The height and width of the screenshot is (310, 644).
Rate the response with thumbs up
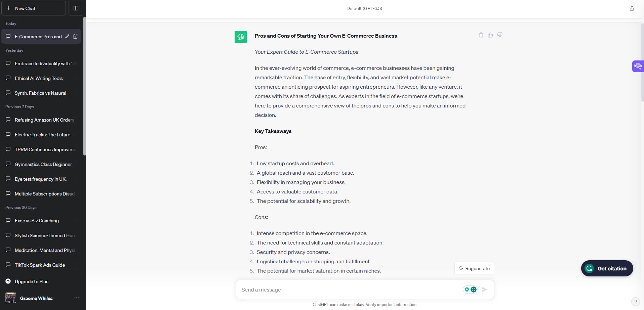click(490, 35)
